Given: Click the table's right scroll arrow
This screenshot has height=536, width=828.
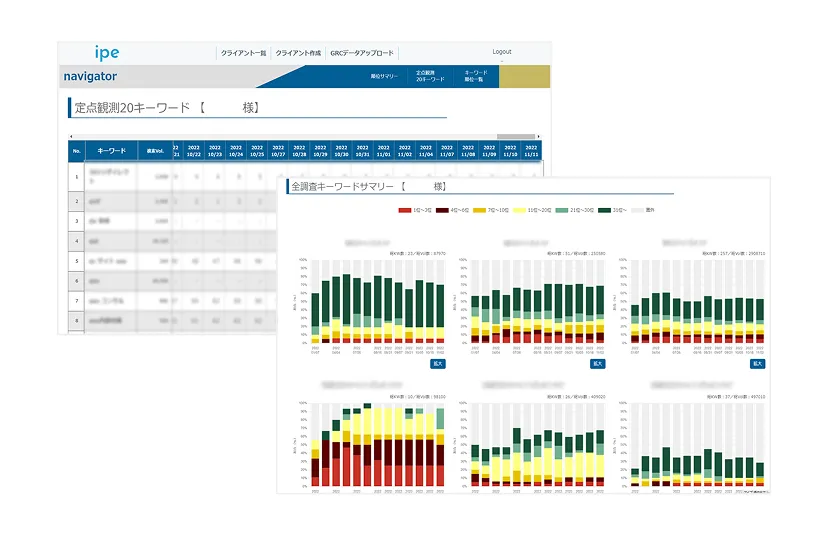Looking at the screenshot, I should click(538, 136).
